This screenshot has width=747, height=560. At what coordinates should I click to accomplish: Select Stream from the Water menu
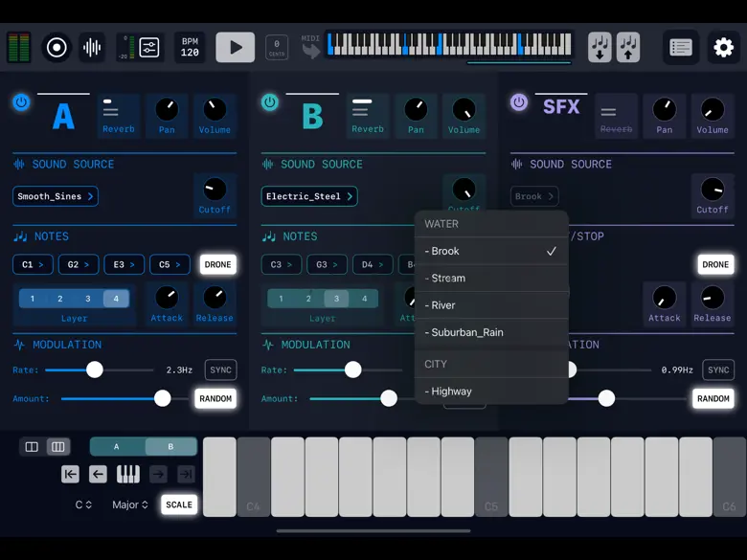[x=491, y=279]
